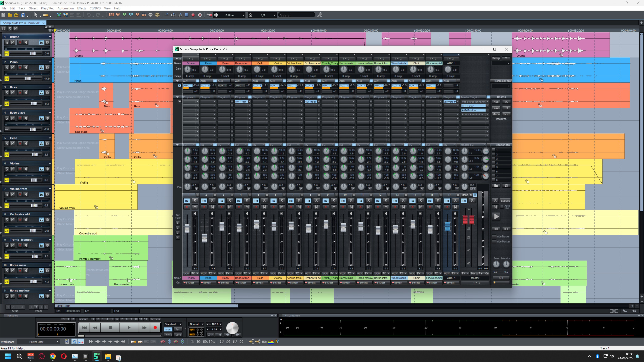Screen dimensions: 644x362
Task: Click the spectrum visualization icon in bottom toolbar
Action: click(x=271, y=342)
